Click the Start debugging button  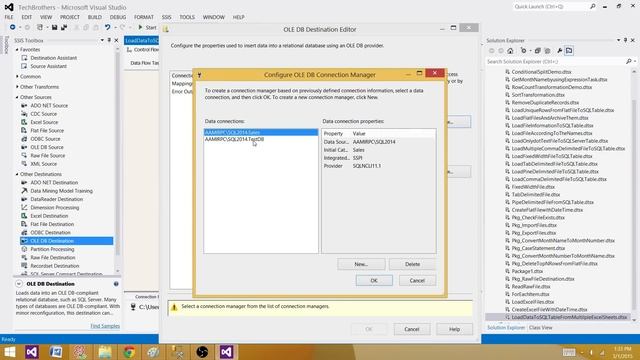pyautogui.click(x=147, y=27)
